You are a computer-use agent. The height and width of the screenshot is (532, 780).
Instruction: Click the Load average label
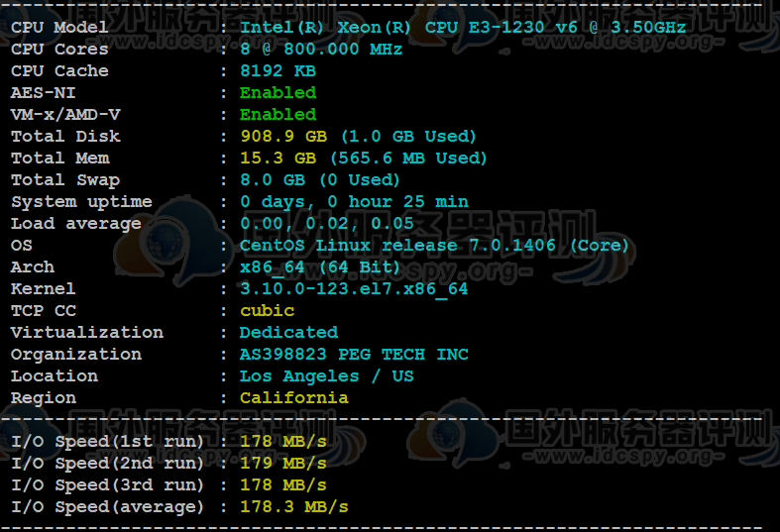click(x=76, y=224)
